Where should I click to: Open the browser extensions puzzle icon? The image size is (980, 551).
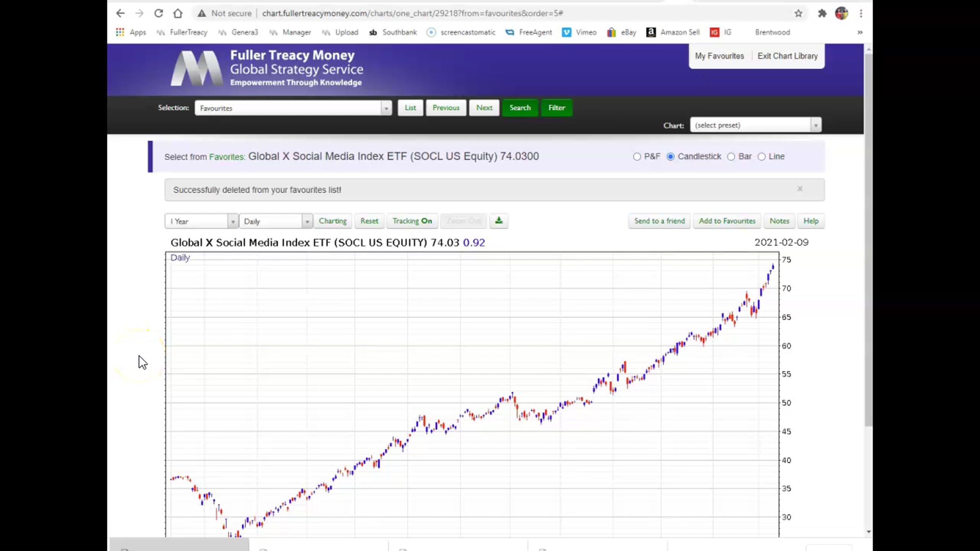(x=822, y=13)
